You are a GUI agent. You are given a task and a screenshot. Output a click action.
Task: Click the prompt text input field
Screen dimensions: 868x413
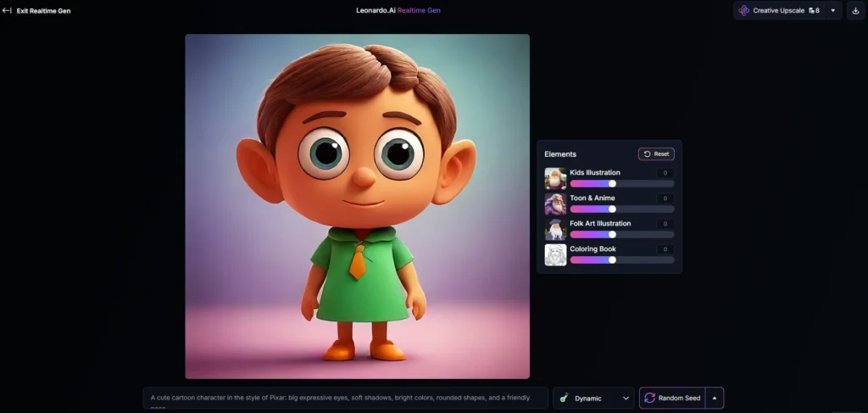click(346, 398)
